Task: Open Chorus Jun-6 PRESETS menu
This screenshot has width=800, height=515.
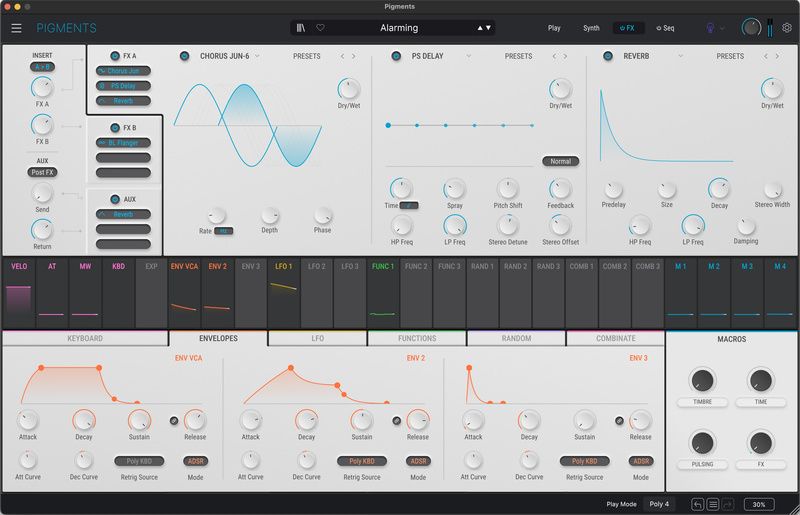Action: (x=307, y=56)
